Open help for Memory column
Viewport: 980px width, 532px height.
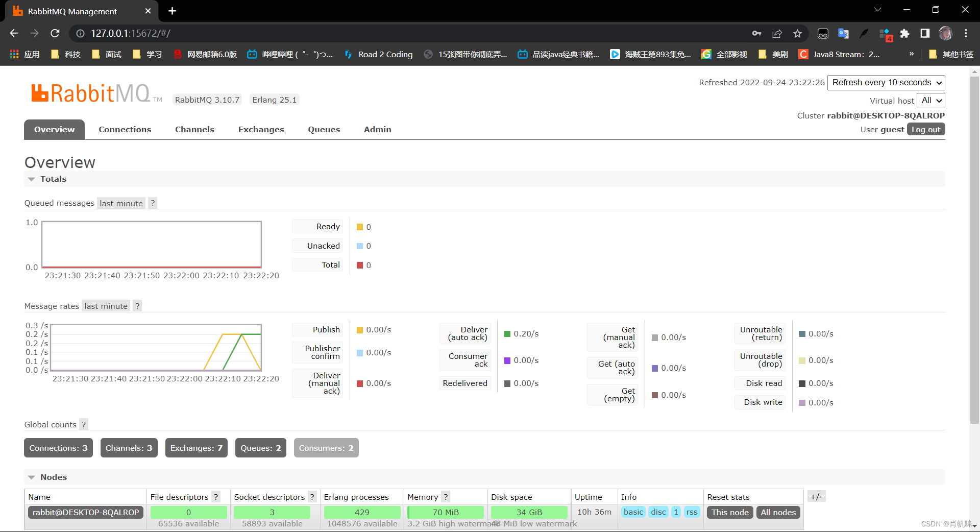tap(446, 497)
